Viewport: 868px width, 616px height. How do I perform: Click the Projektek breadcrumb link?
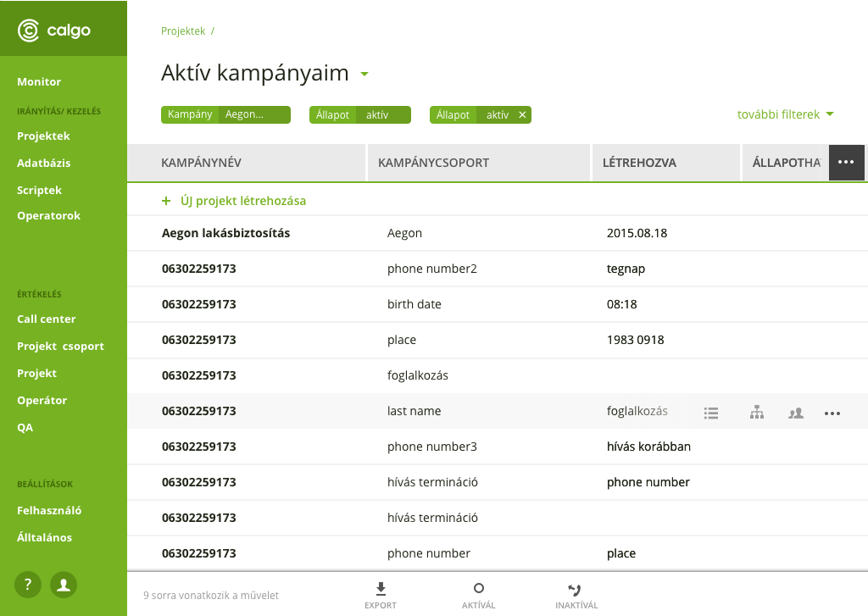[183, 31]
